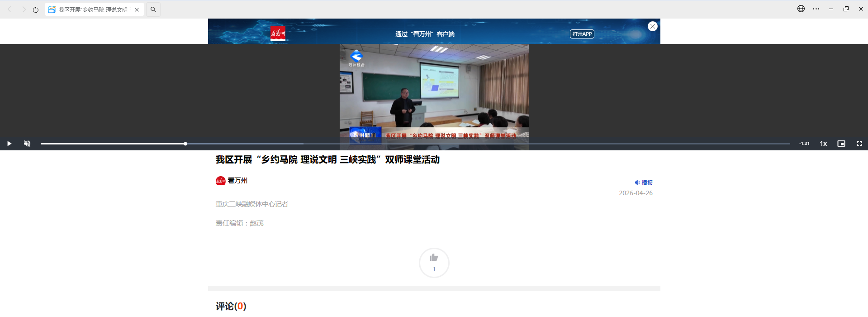Viewport: 868px width, 317px height.
Task: Go back to previous page
Action: [9, 10]
